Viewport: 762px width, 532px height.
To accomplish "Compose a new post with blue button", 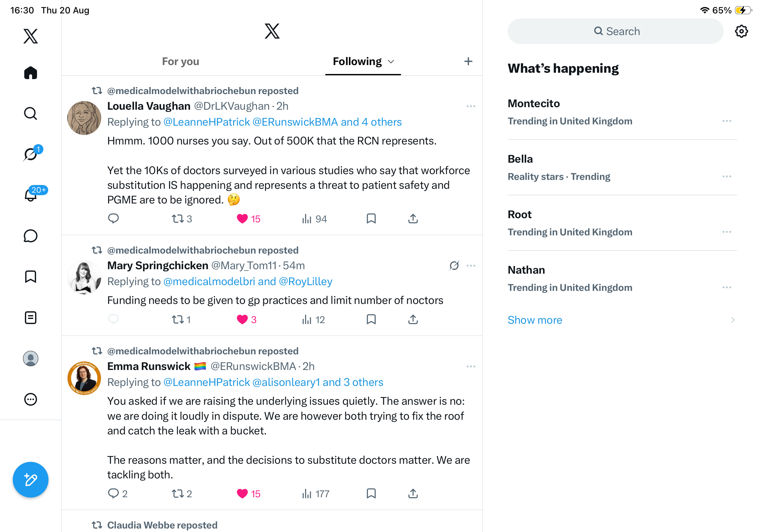I will coord(31,480).
